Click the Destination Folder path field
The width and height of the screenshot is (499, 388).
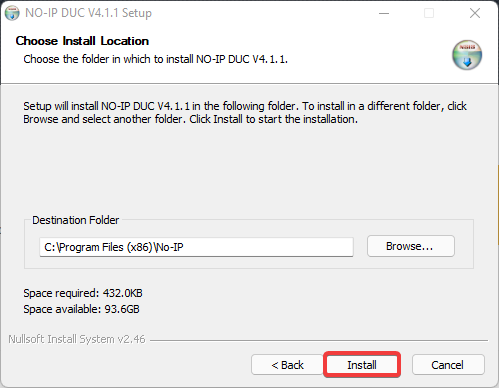tap(196, 247)
